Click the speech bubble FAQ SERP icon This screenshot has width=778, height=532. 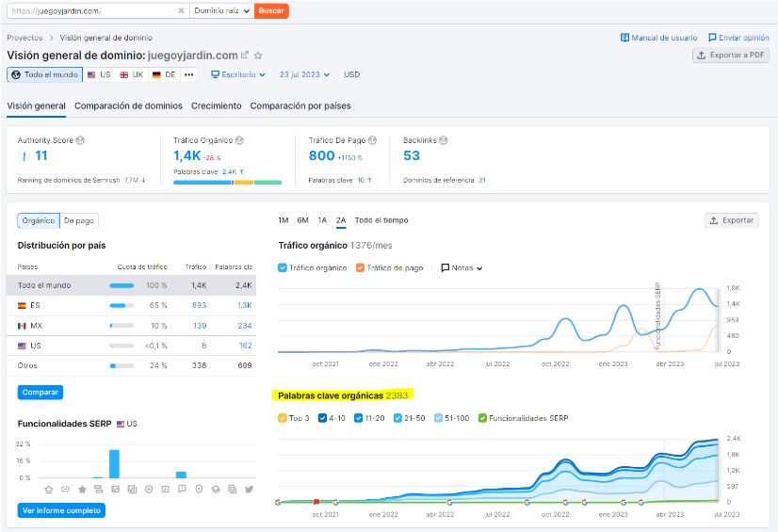pyautogui.click(x=182, y=490)
